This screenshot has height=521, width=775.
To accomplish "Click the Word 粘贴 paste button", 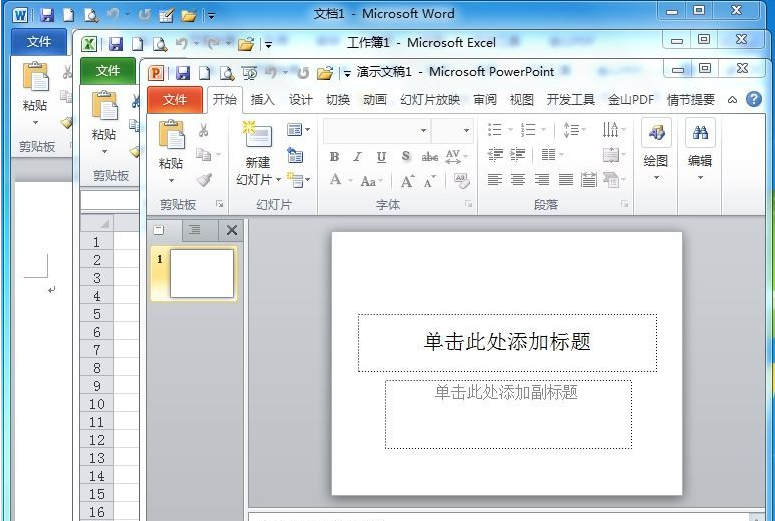I will click(35, 94).
